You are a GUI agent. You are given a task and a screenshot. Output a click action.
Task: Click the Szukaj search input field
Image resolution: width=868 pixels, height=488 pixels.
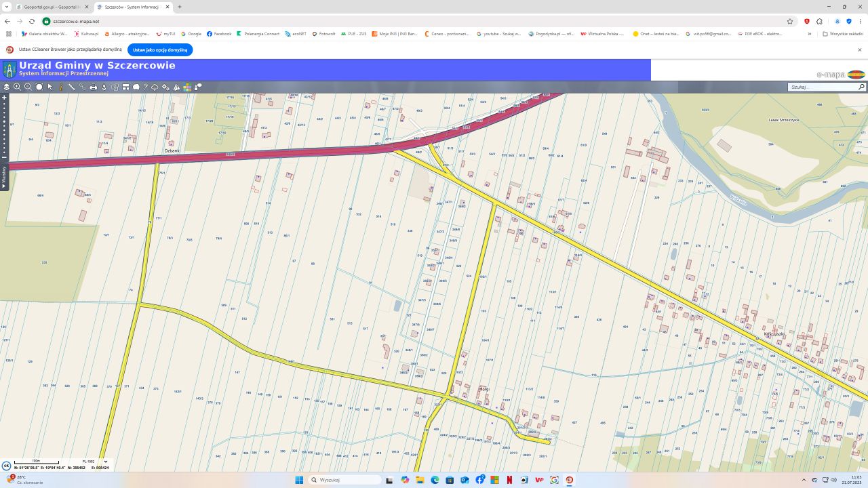[823, 87]
